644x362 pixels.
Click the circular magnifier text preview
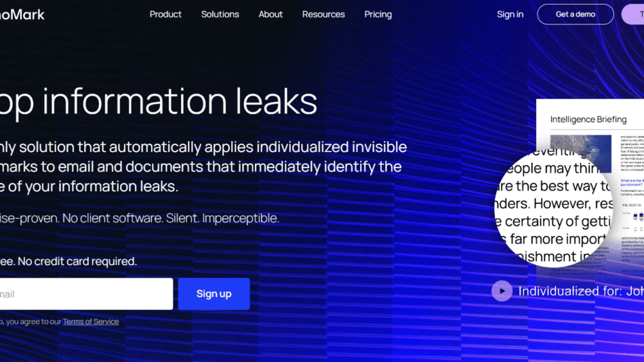click(x=553, y=208)
